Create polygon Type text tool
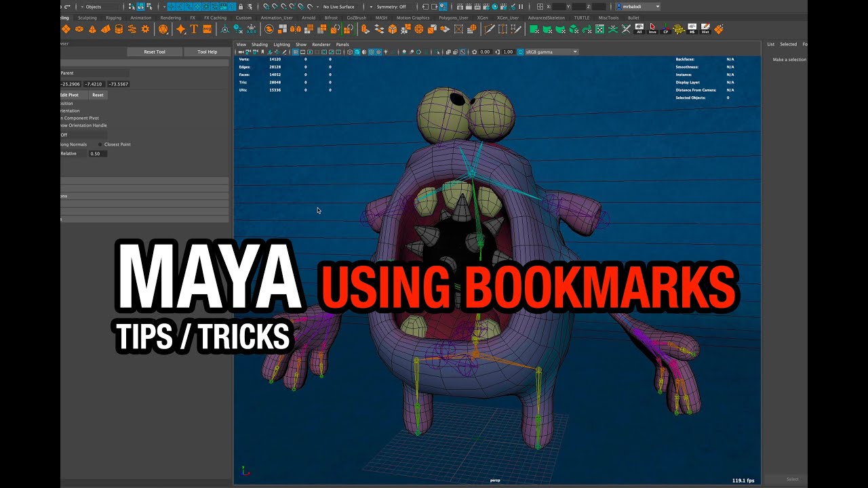 [x=193, y=29]
